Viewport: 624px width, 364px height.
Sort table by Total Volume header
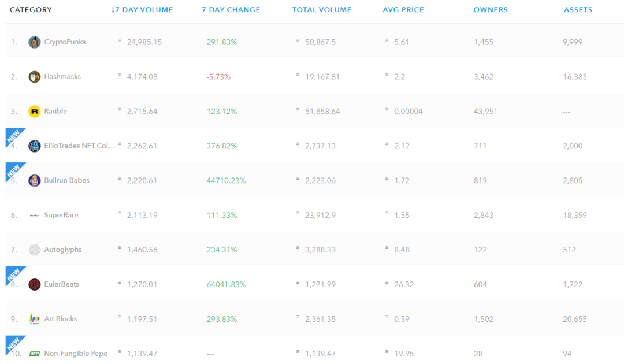click(322, 10)
